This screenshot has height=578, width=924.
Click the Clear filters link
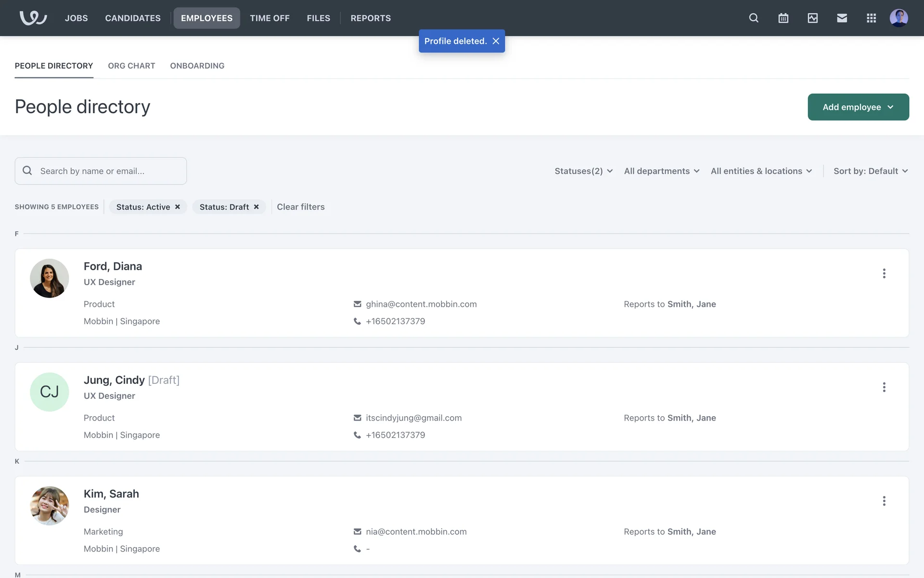coord(300,207)
